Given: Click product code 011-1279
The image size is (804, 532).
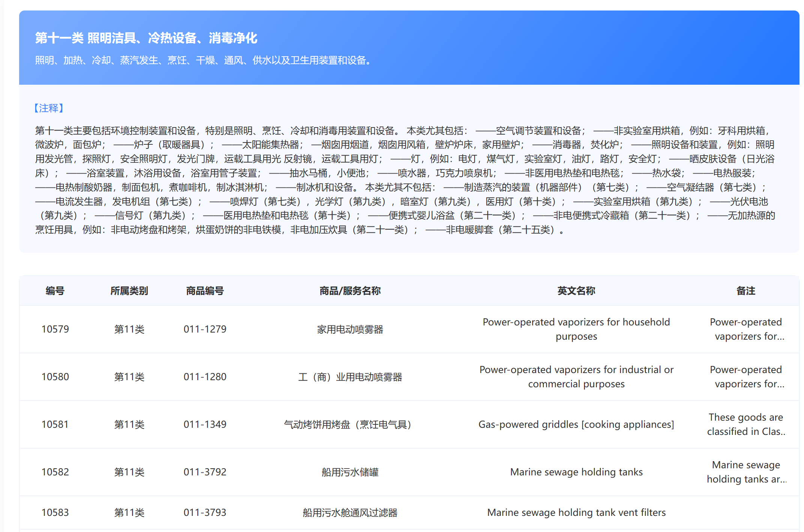Looking at the screenshot, I should pyautogui.click(x=205, y=329).
